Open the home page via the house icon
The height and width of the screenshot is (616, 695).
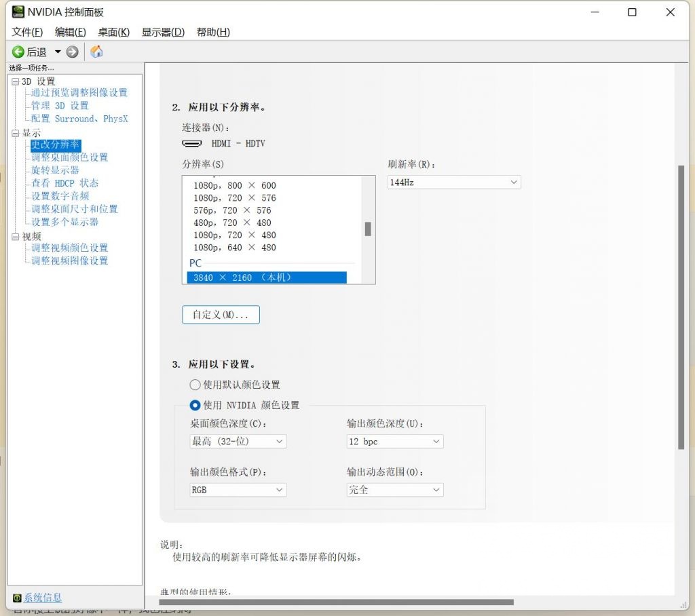coord(96,51)
